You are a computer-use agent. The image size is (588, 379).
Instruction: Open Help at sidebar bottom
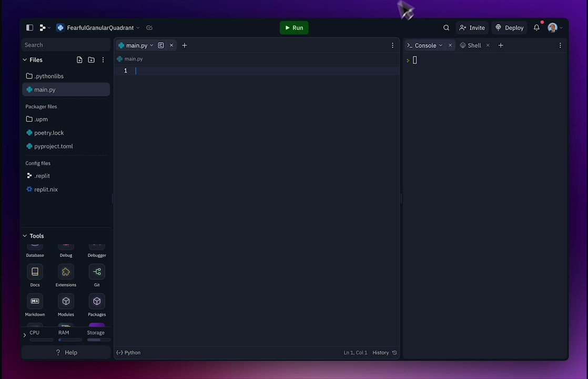66,353
